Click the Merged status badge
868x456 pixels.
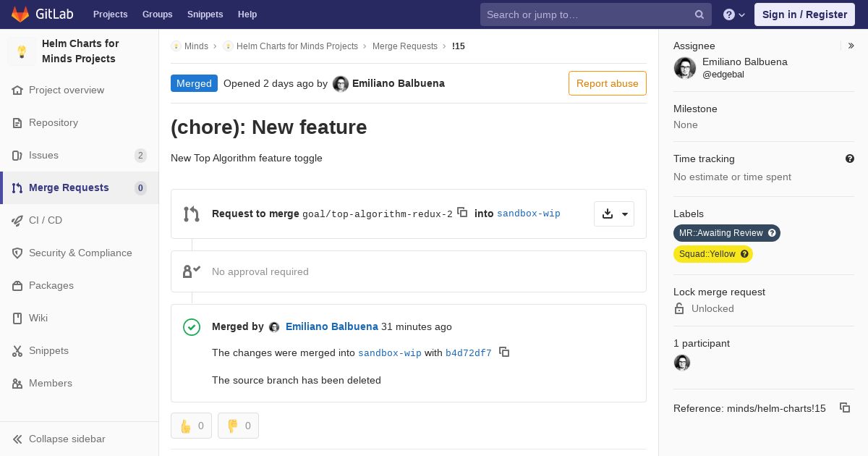[x=194, y=83]
